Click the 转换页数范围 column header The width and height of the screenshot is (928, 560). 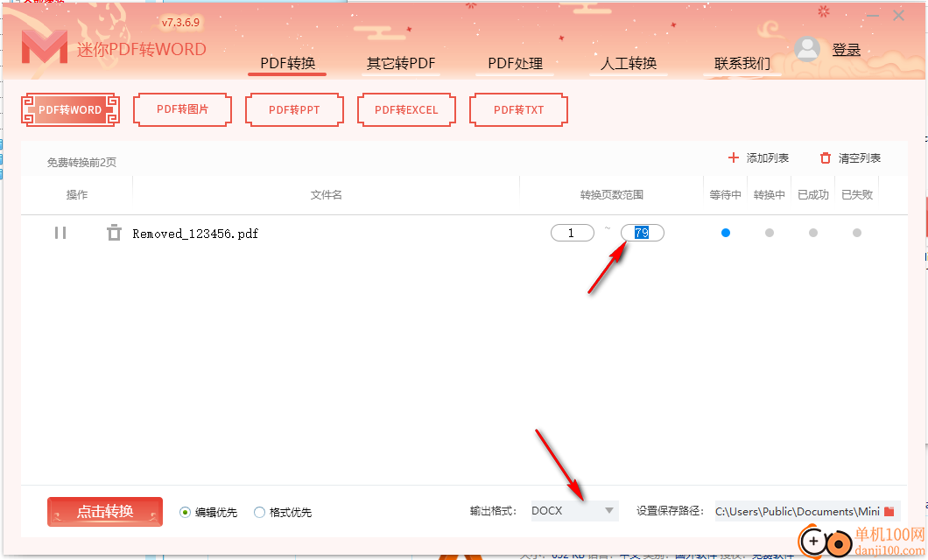coord(611,194)
